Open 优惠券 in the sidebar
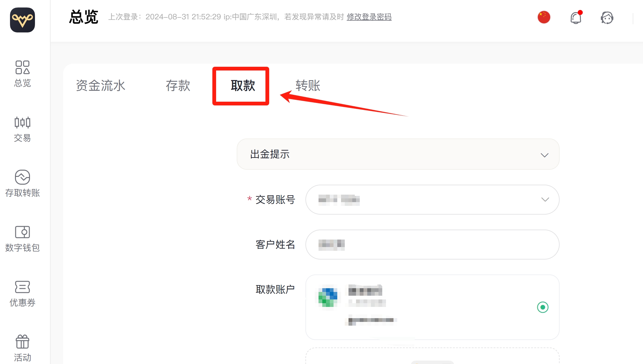 [22, 294]
